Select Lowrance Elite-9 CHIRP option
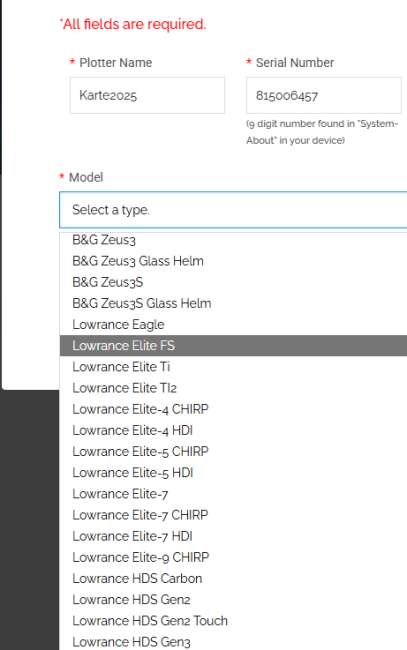Viewport: 407px width, 650px height. coord(233,557)
